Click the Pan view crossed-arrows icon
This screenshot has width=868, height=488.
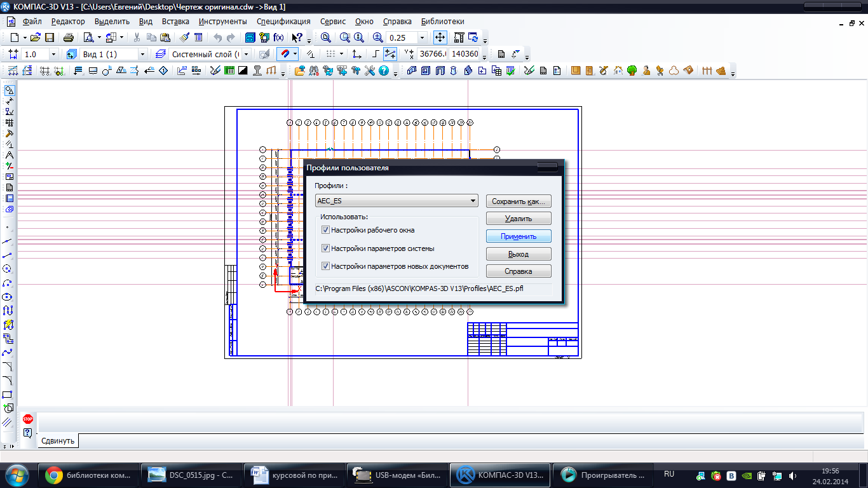coord(440,37)
